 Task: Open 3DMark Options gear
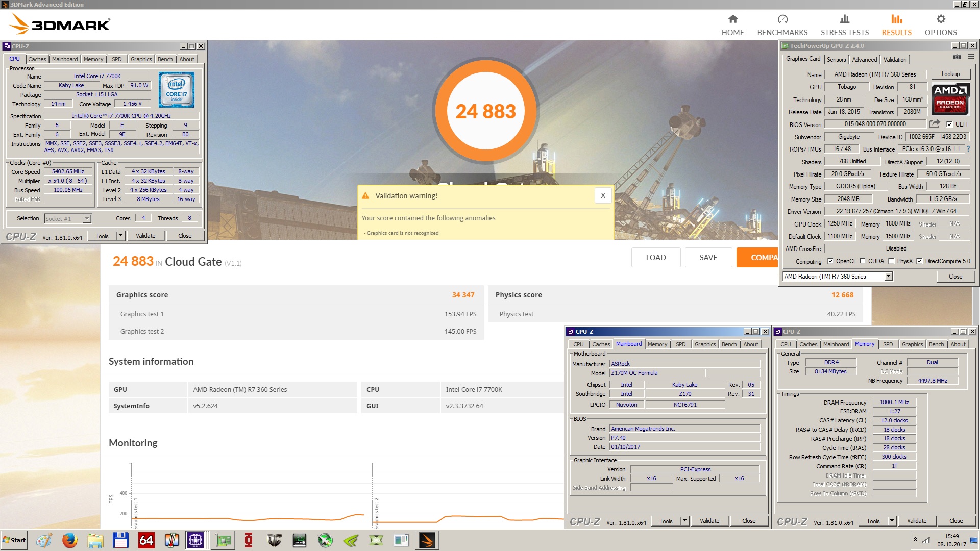coord(940,25)
